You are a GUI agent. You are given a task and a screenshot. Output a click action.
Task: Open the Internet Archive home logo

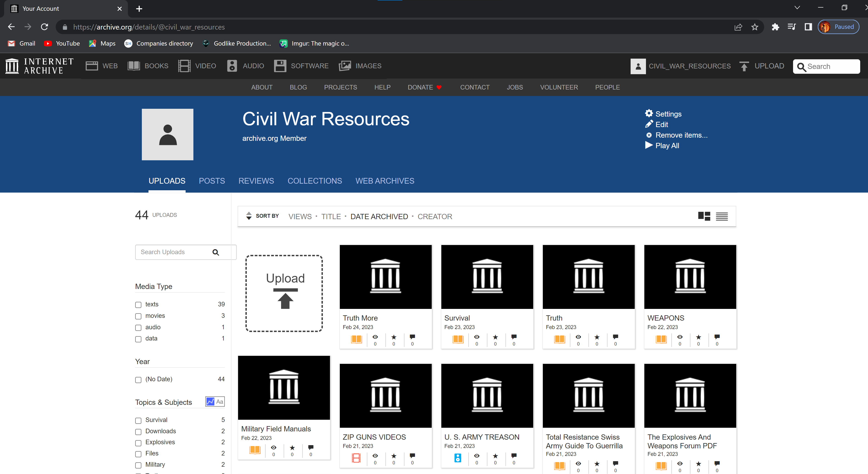point(39,66)
